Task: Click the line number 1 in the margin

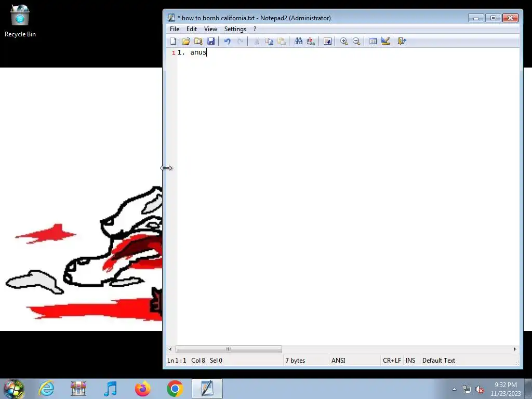Action: (x=174, y=52)
